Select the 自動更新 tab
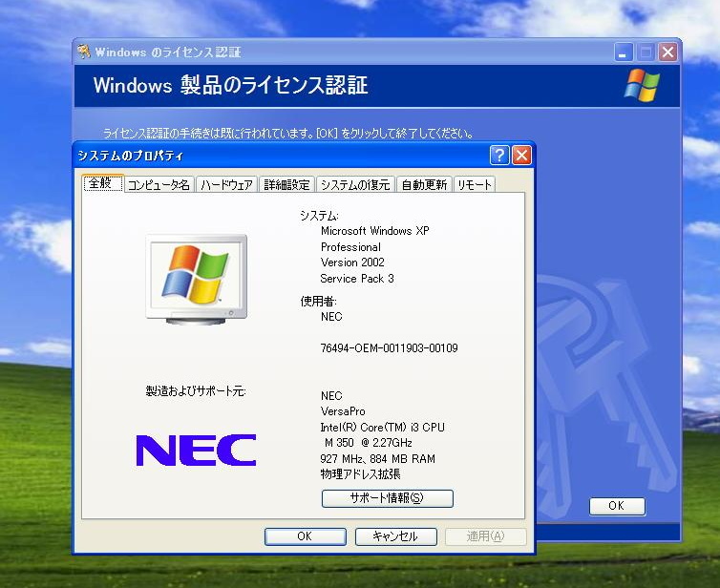This screenshot has height=588, width=720. coord(424,185)
